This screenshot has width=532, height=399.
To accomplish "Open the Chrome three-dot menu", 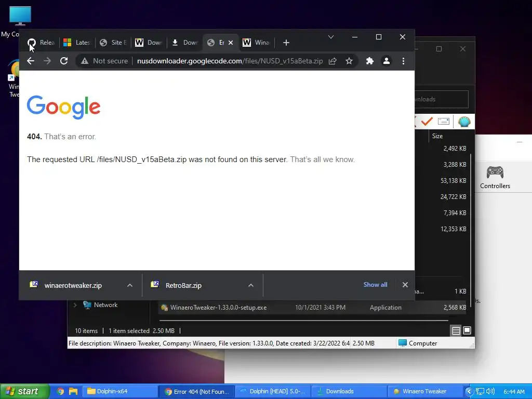I will [x=403, y=61].
